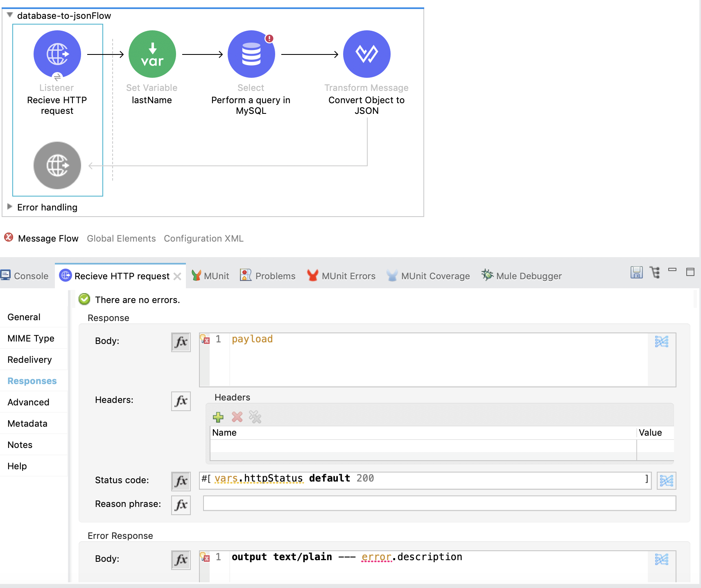The image size is (701, 588).
Task: Open the mapping editor icon beside Status code
Action: click(x=666, y=480)
